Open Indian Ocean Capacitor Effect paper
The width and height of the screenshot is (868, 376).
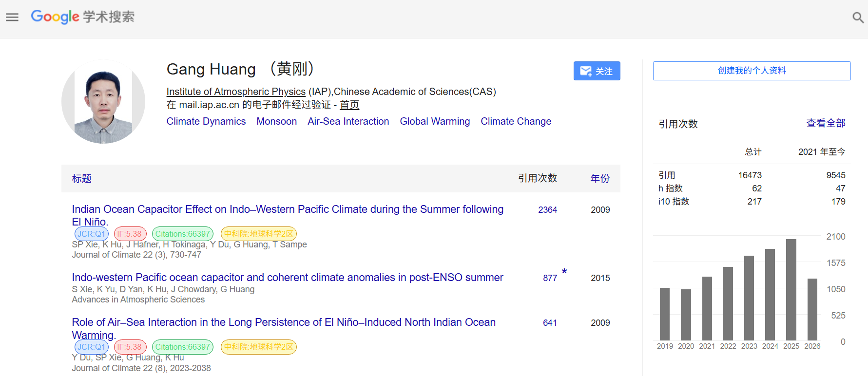pyautogui.click(x=288, y=215)
